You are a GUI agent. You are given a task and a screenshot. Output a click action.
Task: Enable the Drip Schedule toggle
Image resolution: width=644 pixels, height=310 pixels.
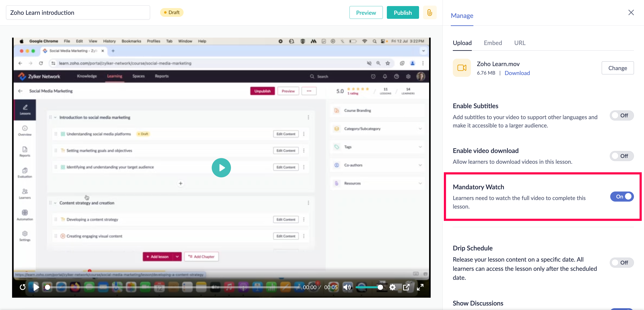coord(621,263)
